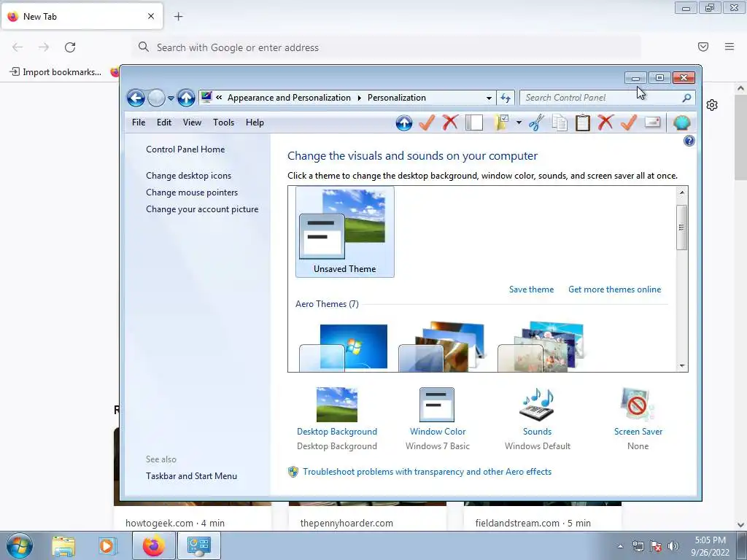Open Change mouse pointers link

click(192, 192)
